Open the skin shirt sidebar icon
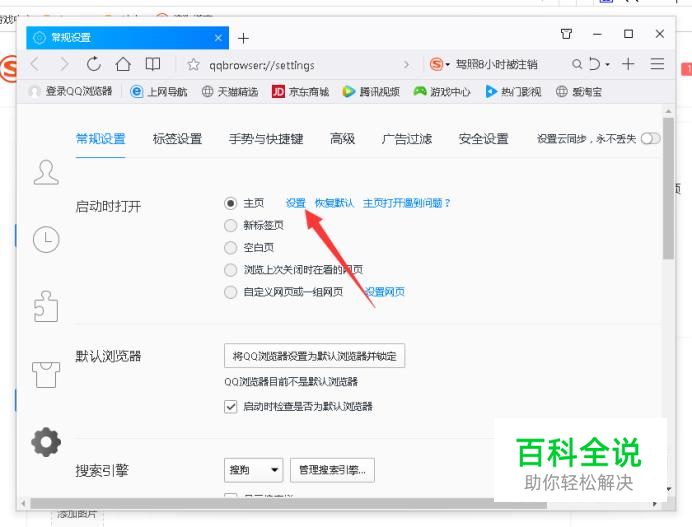The width and height of the screenshot is (692, 527). pos(46,375)
